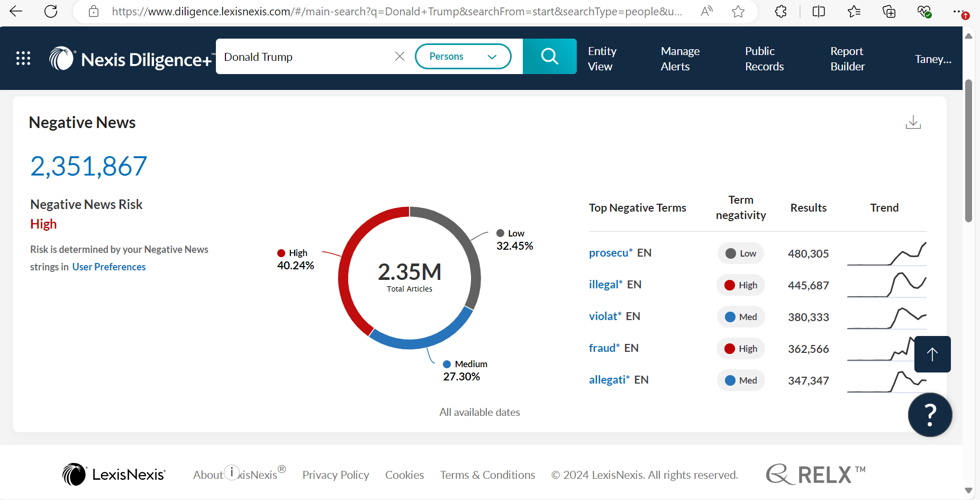The height and width of the screenshot is (500, 980).
Task: Open Public Records menu
Action: tap(764, 59)
